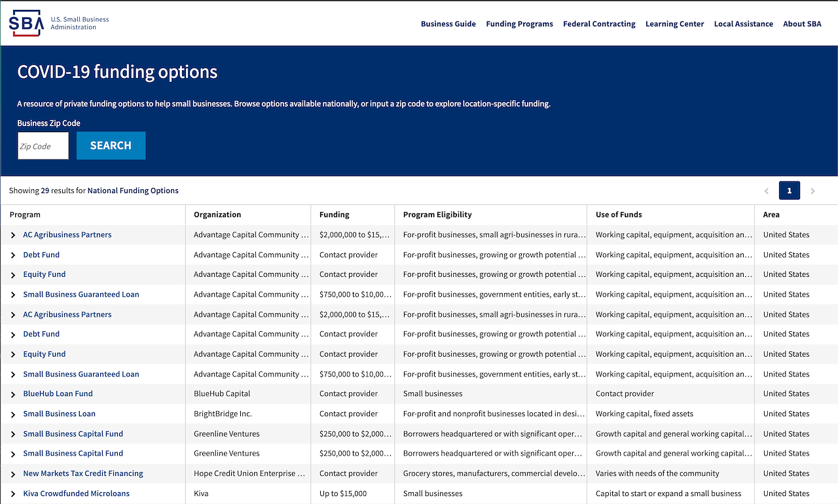
Task: Click the Organization column header
Action: pos(217,215)
